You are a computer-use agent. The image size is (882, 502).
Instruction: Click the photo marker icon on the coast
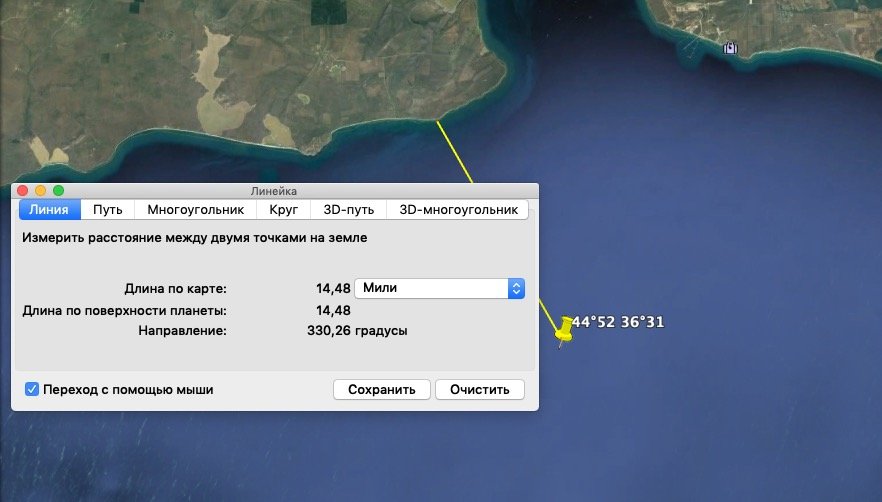pyautogui.click(x=731, y=47)
